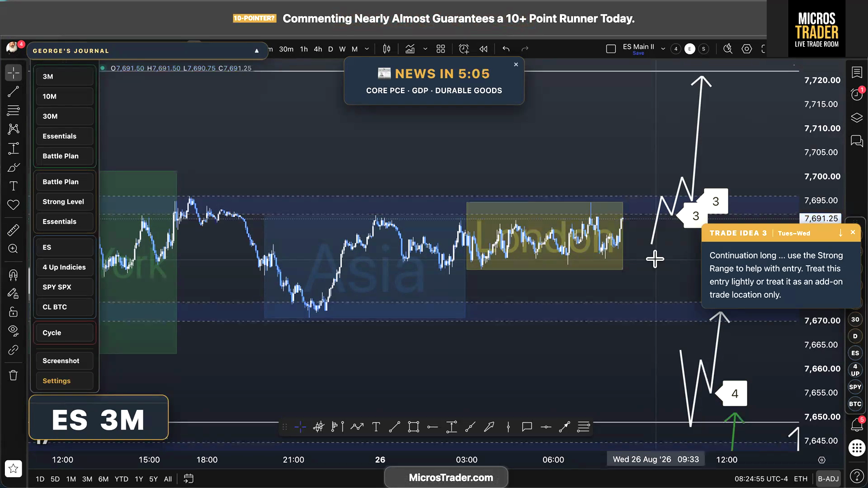Open the chat bubbles icon in right sidebar
The height and width of the screenshot is (488, 868).
pos(857,142)
